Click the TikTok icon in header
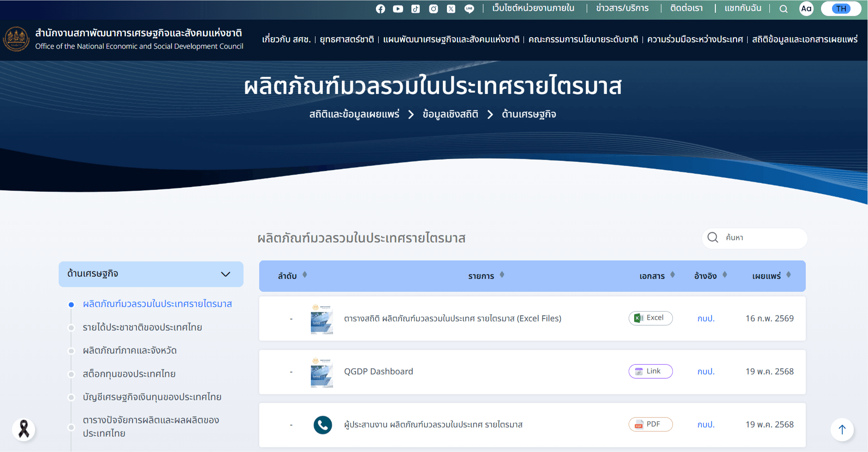Screen dimensions: 868x452 (416, 9)
